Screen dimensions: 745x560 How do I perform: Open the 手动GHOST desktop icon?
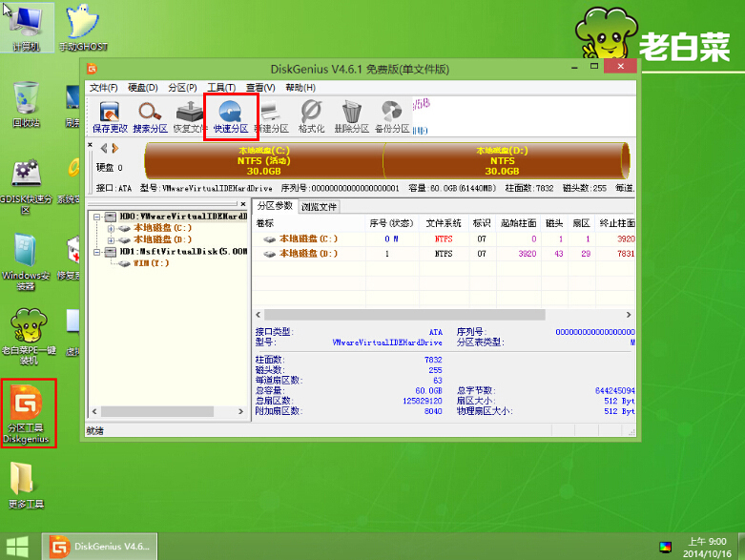(x=83, y=29)
